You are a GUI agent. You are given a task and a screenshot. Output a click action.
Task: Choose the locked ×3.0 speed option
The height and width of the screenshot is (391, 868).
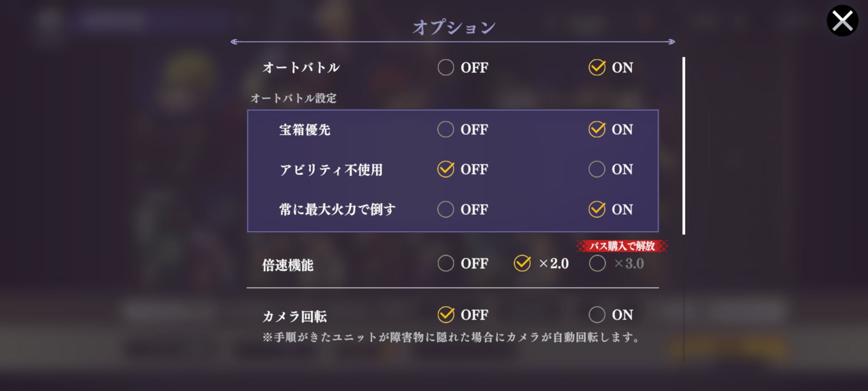[617, 263]
